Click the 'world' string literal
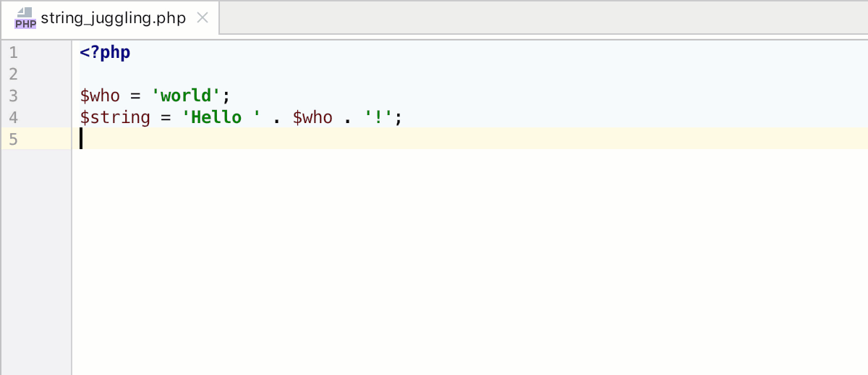 click(x=186, y=96)
